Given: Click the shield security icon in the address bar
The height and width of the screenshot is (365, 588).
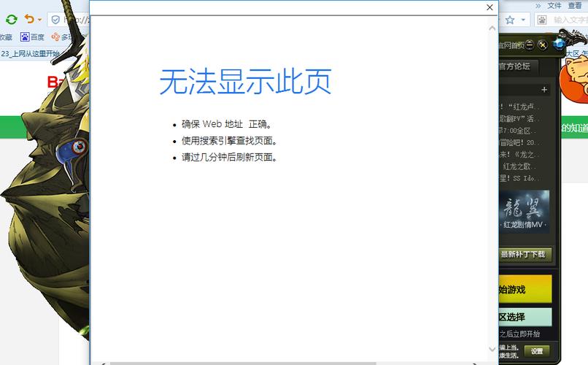Looking at the screenshot, I should coord(55,20).
